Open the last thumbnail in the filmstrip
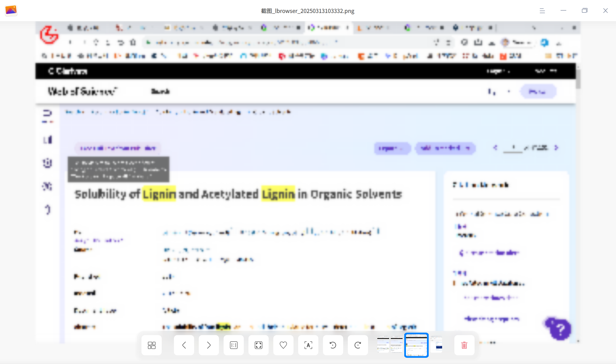Image resolution: width=616 pixels, height=364 pixels. (x=436, y=345)
